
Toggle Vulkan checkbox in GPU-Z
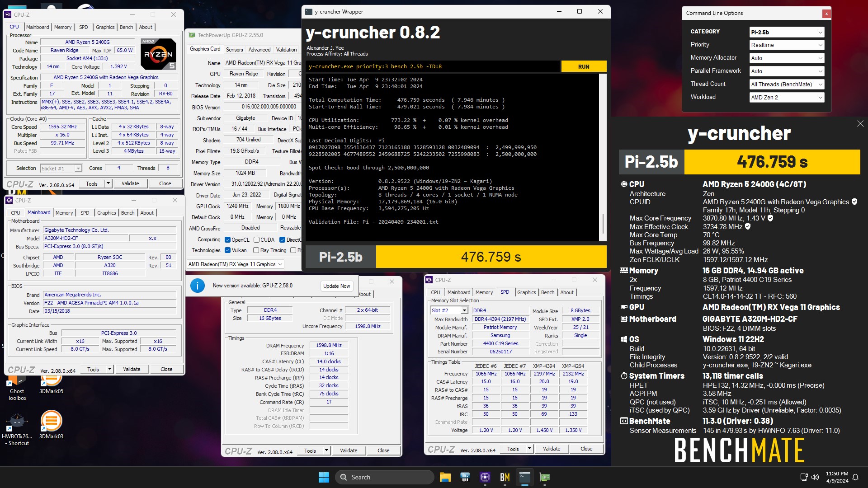(x=228, y=250)
